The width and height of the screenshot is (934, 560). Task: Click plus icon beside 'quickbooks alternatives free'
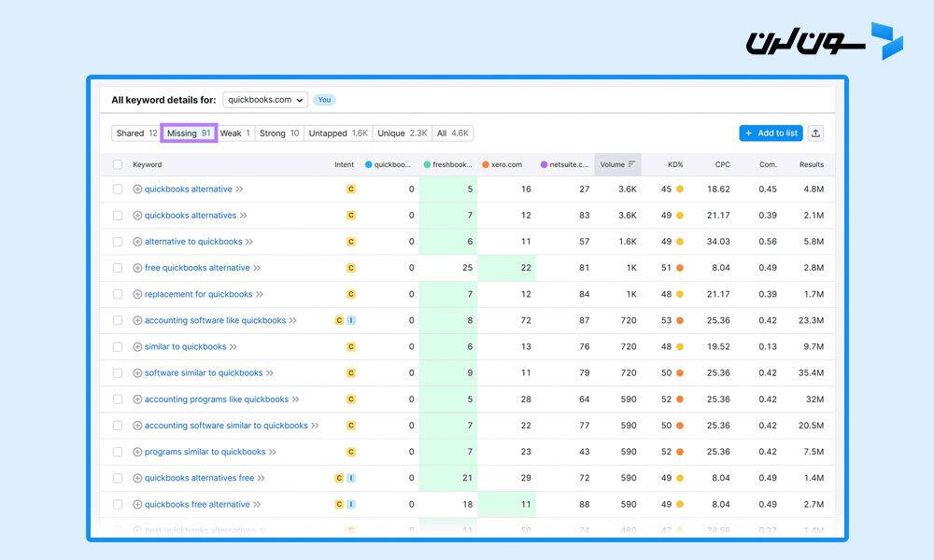pyautogui.click(x=137, y=478)
